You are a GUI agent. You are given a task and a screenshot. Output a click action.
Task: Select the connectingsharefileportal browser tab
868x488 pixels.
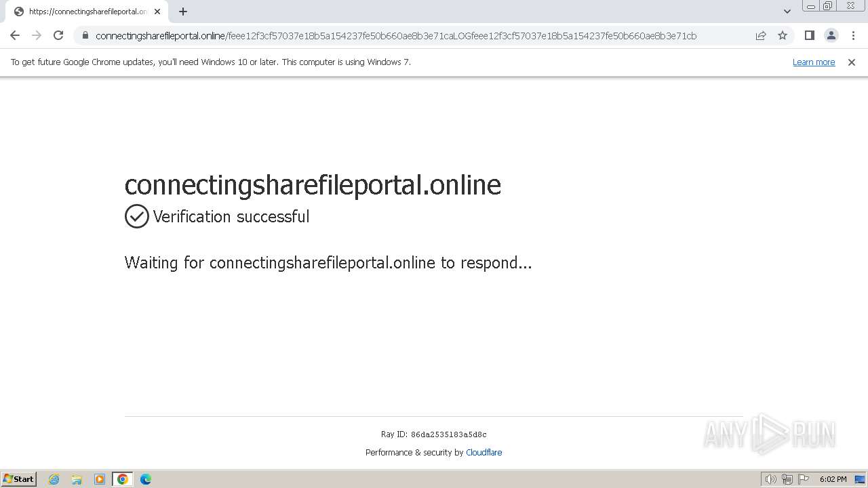[86, 12]
